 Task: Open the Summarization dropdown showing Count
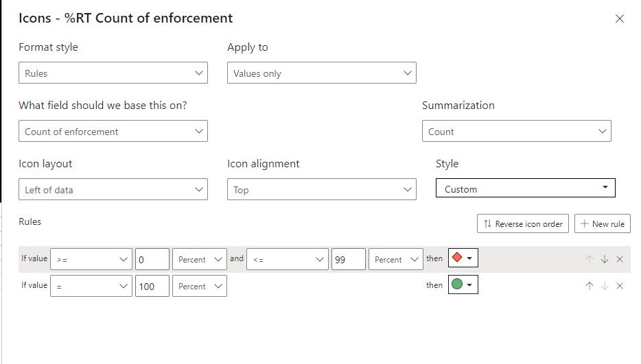(516, 131)
